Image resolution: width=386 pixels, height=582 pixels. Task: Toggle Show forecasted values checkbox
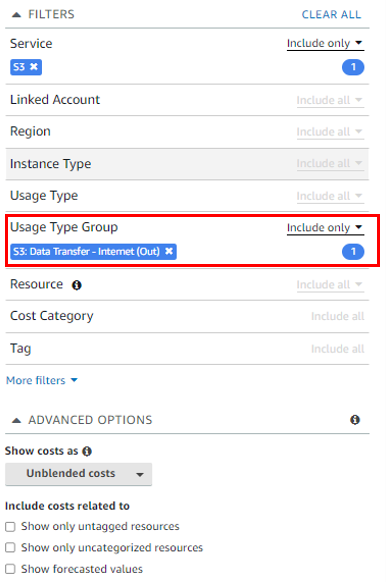click(x=10, y=569)
